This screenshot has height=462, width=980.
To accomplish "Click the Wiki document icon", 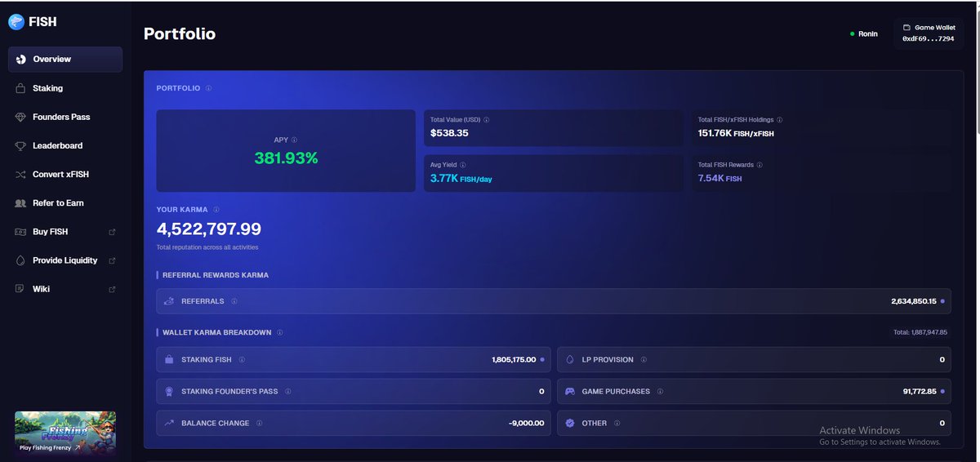I will pyautogui.click(x=20, y=289).
